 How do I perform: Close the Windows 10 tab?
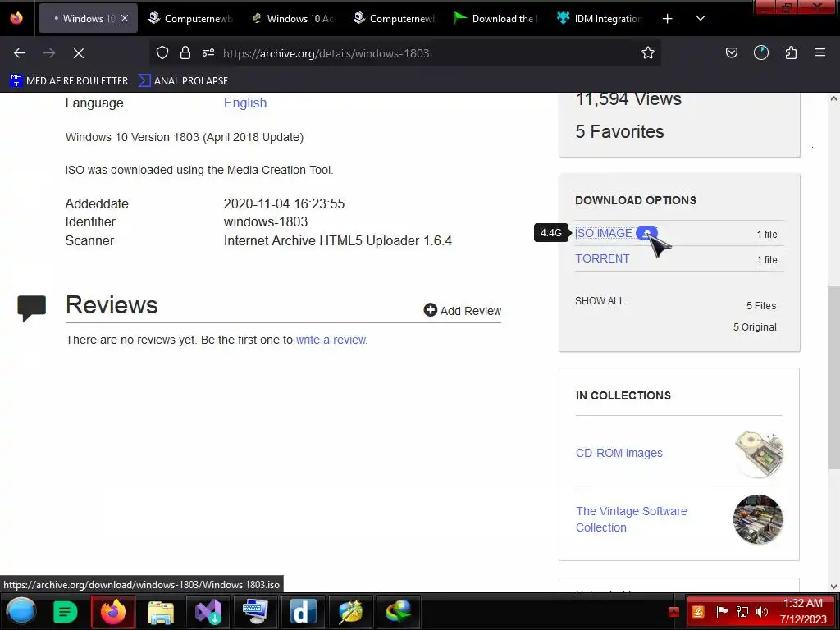pos(125,18)
